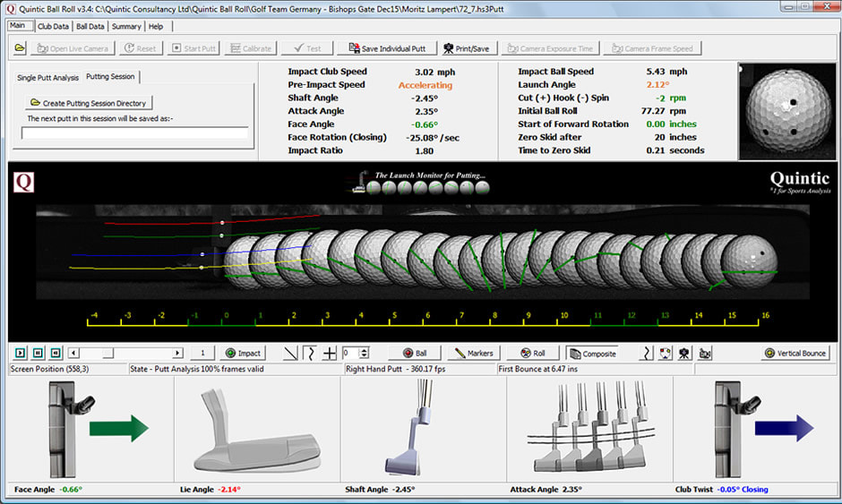
Task: Select the curved line drawing tool
Action: point(309,354)
